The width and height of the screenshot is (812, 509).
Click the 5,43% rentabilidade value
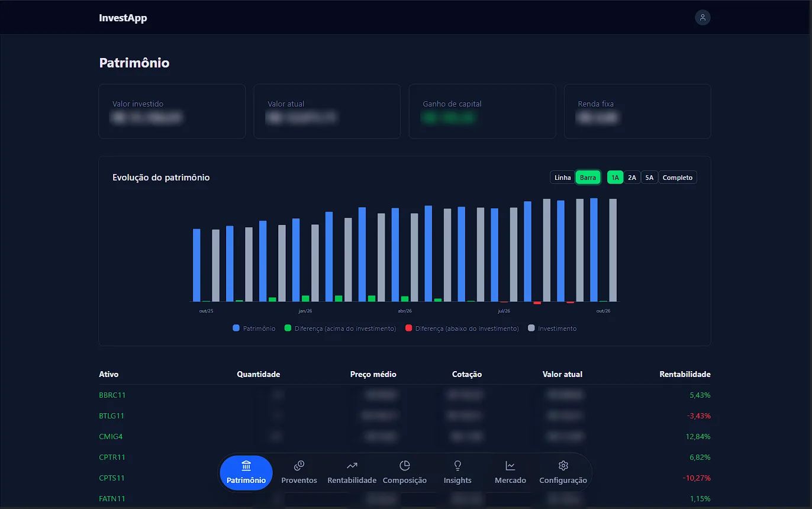coord(700,395)
